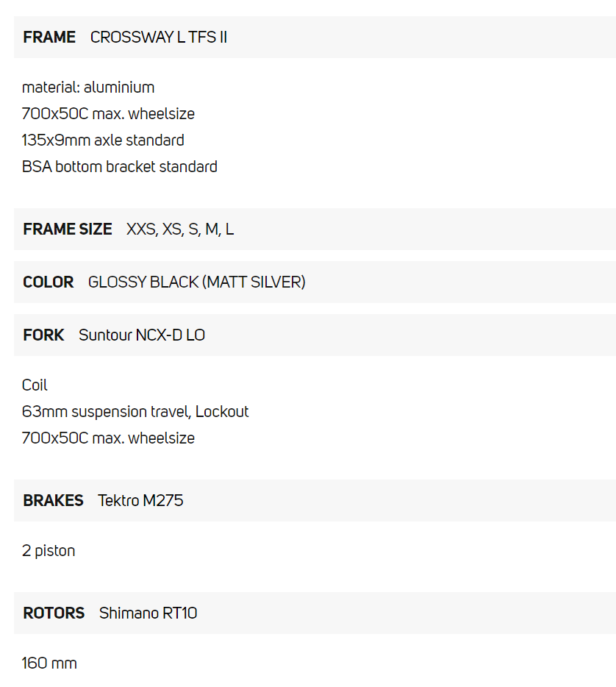Click the GLOSSY BLACK (MATT SILVER) color value
Image resolution: width=616 pixels, height=687 pixels.
click(196, 282)
